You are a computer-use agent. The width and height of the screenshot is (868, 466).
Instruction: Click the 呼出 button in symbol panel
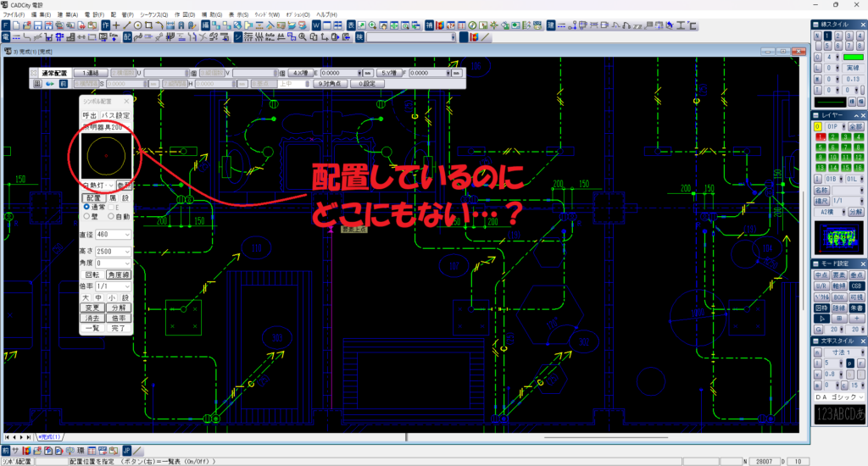pyautogui.click(x=89, y=115)
